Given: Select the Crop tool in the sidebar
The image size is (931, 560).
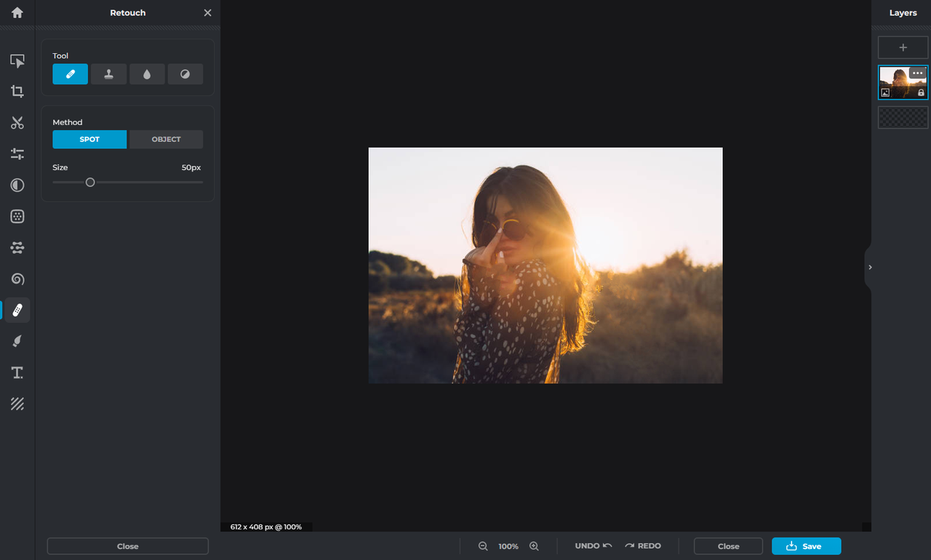Looking at the screenshot, I should point(17,92).
